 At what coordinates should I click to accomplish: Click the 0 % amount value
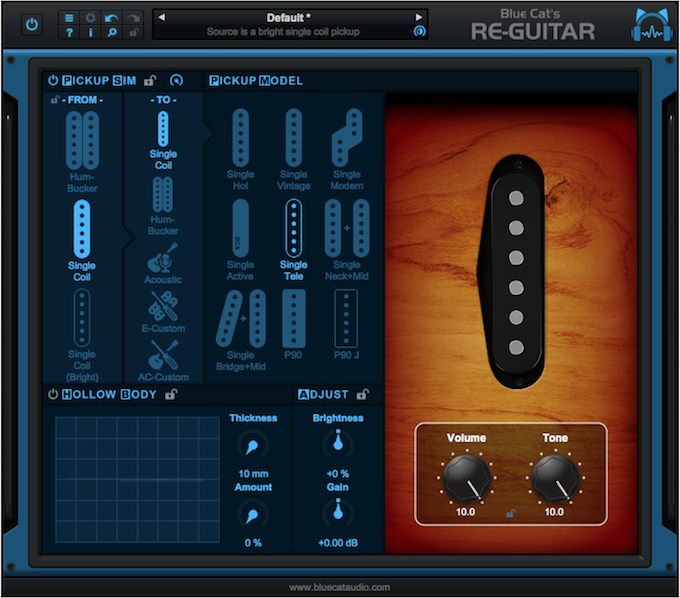[253, 542]
